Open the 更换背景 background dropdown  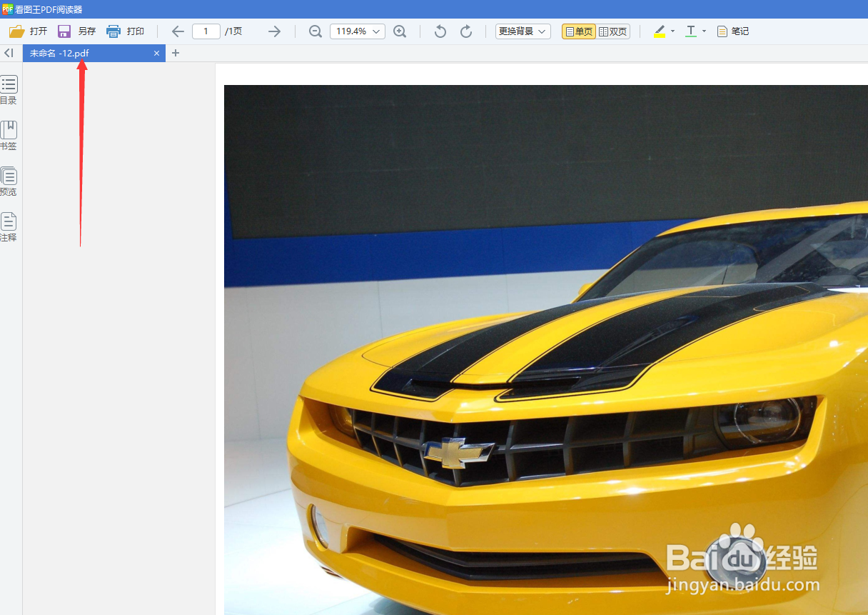[523, 31]
